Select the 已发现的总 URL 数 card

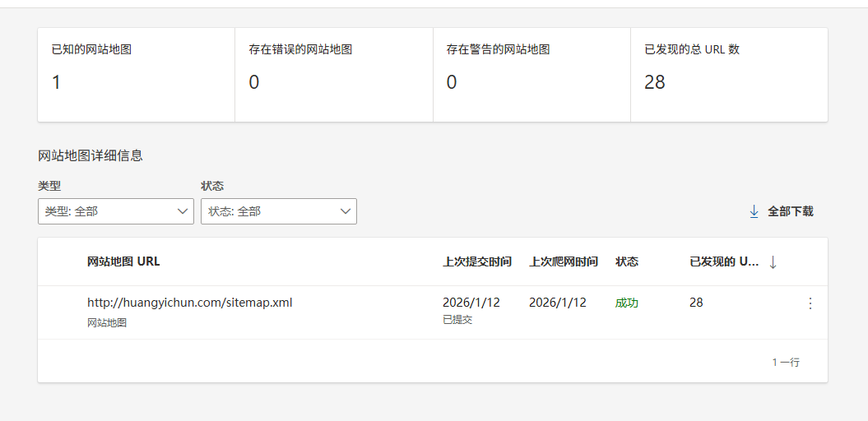point(729,75)
